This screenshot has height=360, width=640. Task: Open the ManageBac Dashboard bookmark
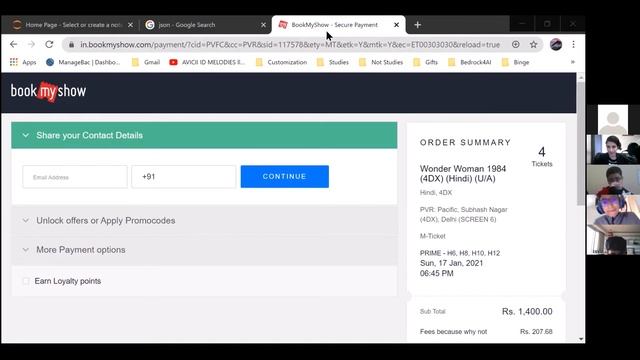tap(83, 62)
